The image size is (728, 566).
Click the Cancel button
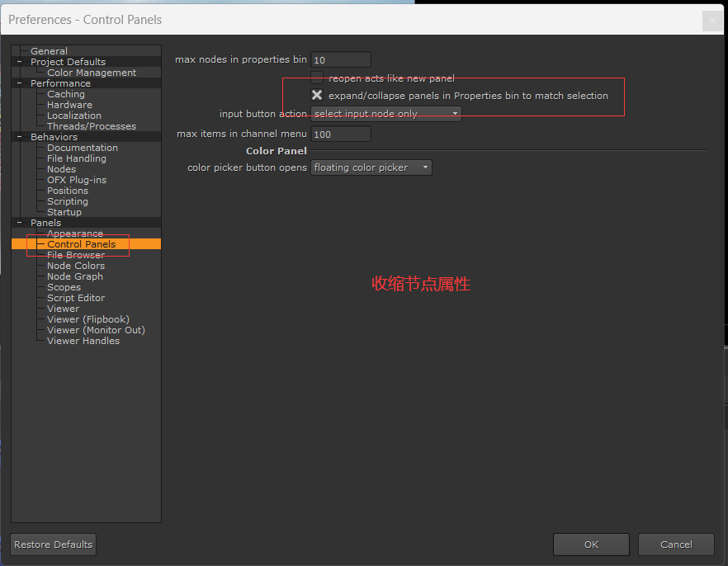(676, 545)
